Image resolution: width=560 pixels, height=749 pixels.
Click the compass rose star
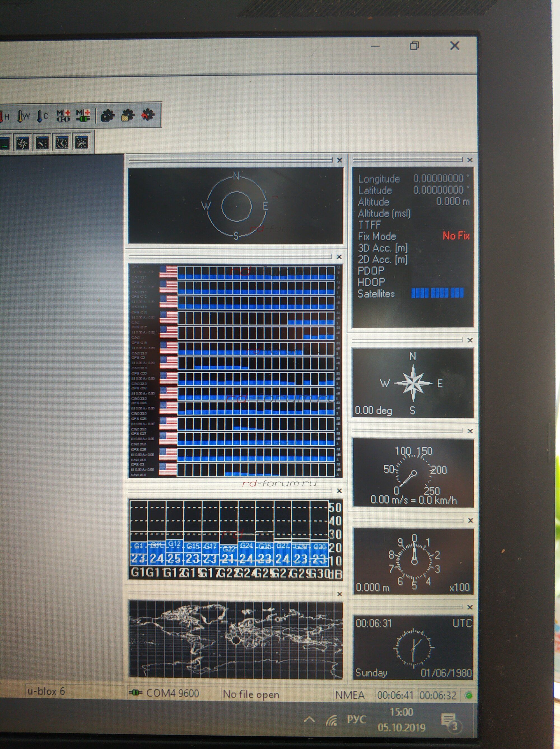(413, 383)
